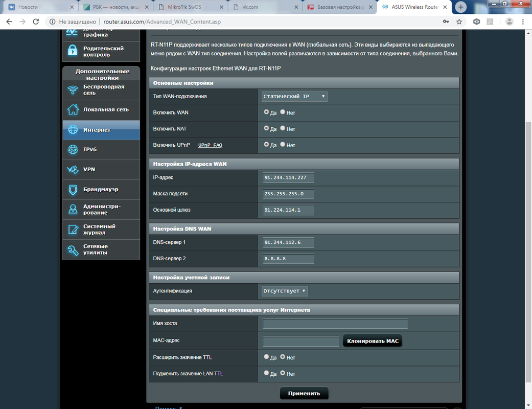Close the vk.com tab
The image size is (532, 409).
[x=296, y=7]
